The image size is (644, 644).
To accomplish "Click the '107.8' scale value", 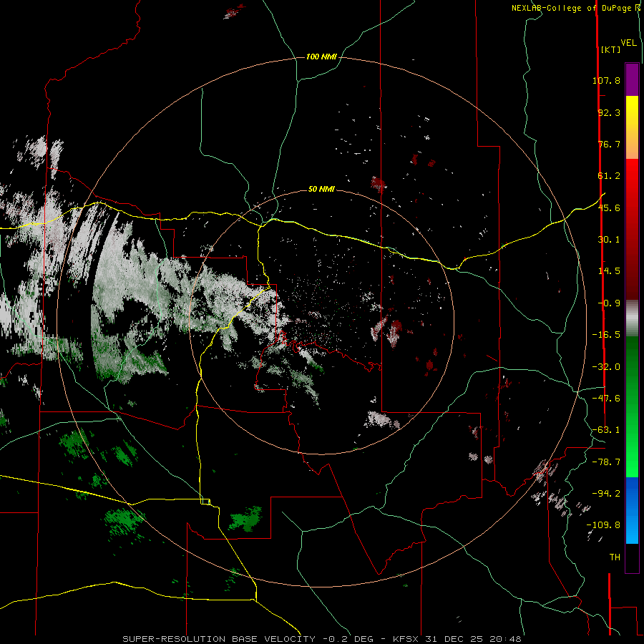I will point(606,80).
